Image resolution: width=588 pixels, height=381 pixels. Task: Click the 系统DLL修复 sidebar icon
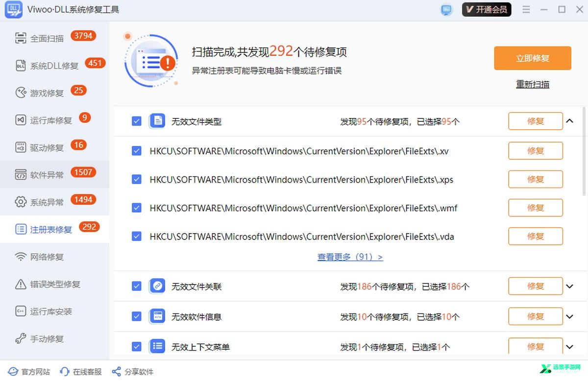coord(21,66)
